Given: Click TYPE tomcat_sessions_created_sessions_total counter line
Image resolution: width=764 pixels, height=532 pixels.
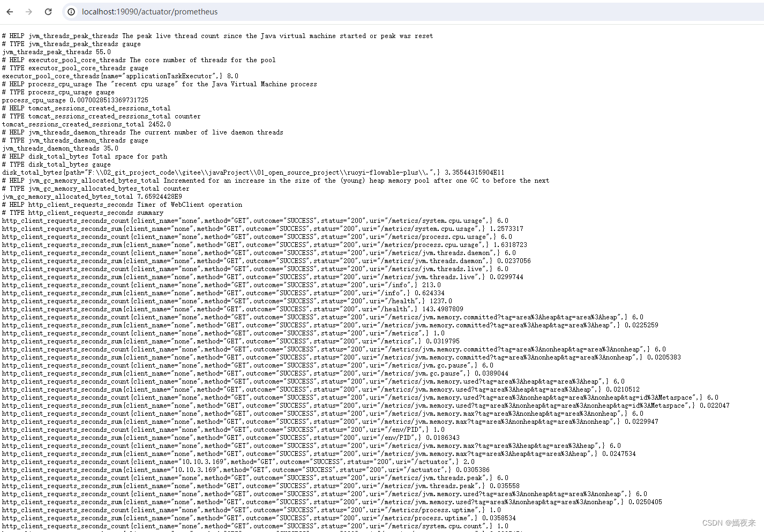Looking at the screenshot, I should [102, 116].
